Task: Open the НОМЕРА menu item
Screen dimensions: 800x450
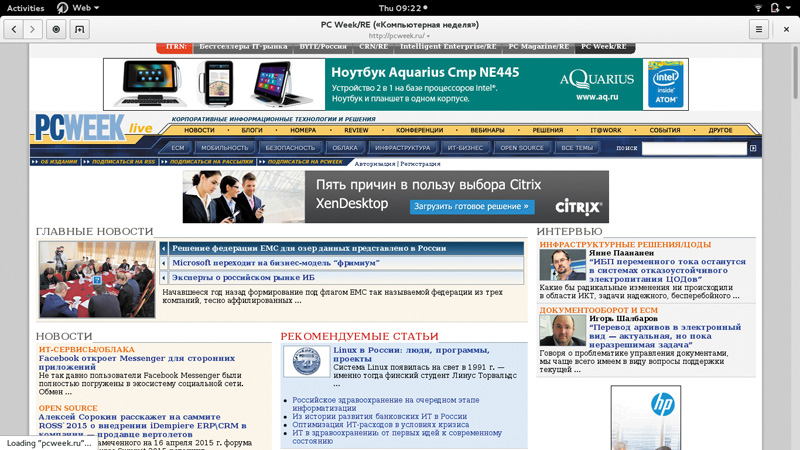Action: 303,130
